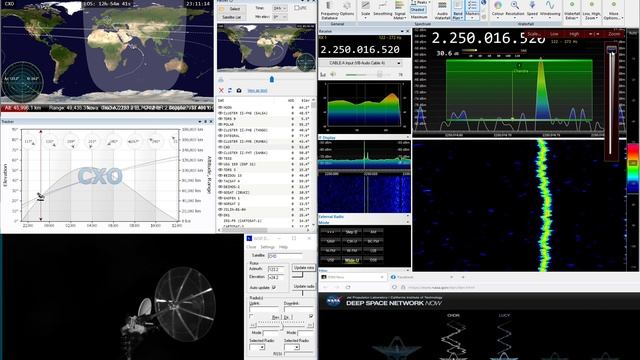Image resolution: width=640 pixels, height=360 pixels.
Task: Click the NASA logo on the DSN page
Action: click(x=334, y=301)
